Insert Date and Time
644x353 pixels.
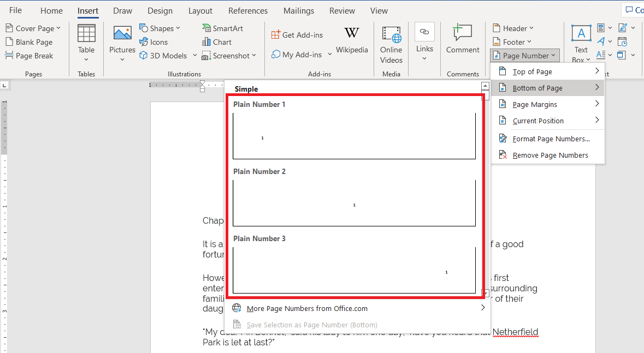(623, 41)
